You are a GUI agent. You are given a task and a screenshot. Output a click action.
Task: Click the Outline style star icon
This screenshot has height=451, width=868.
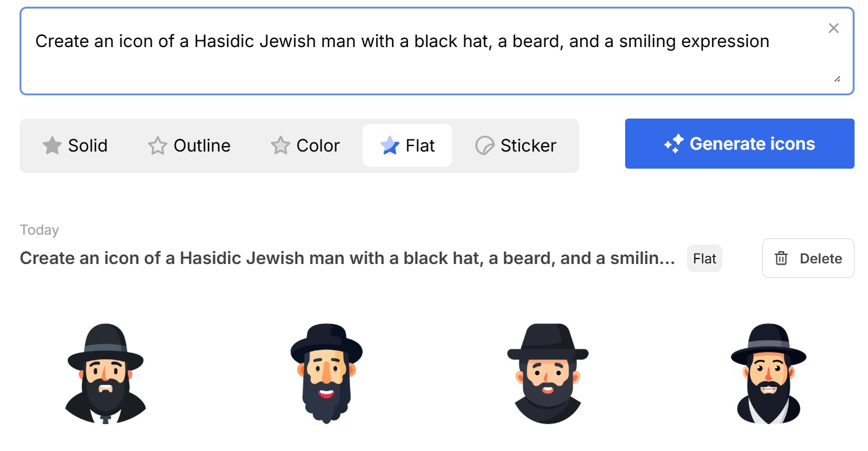click(x=157, y=145)
